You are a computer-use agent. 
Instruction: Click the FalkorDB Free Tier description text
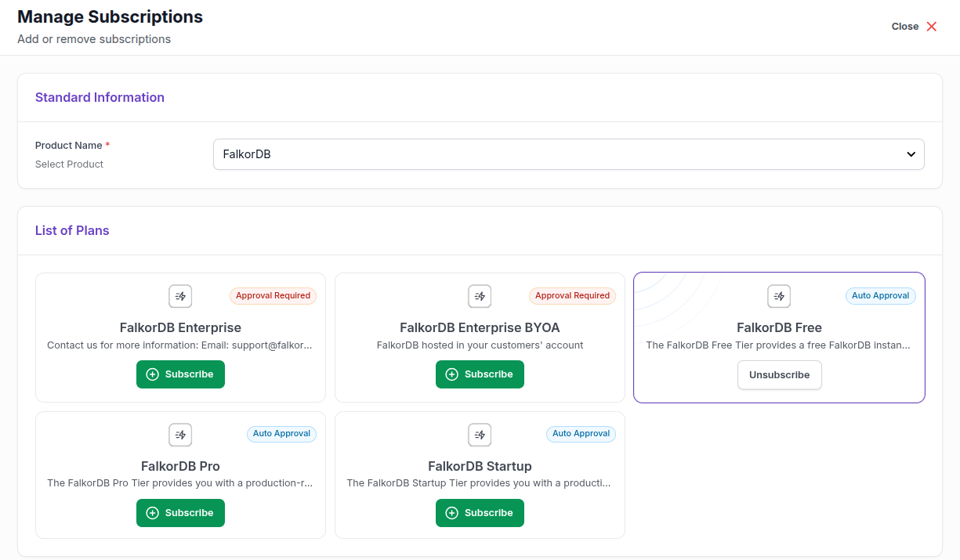click(779, 345)
